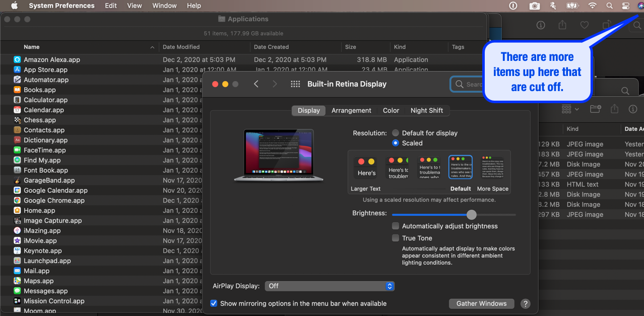Select the HTML text file row

(591, 184)
